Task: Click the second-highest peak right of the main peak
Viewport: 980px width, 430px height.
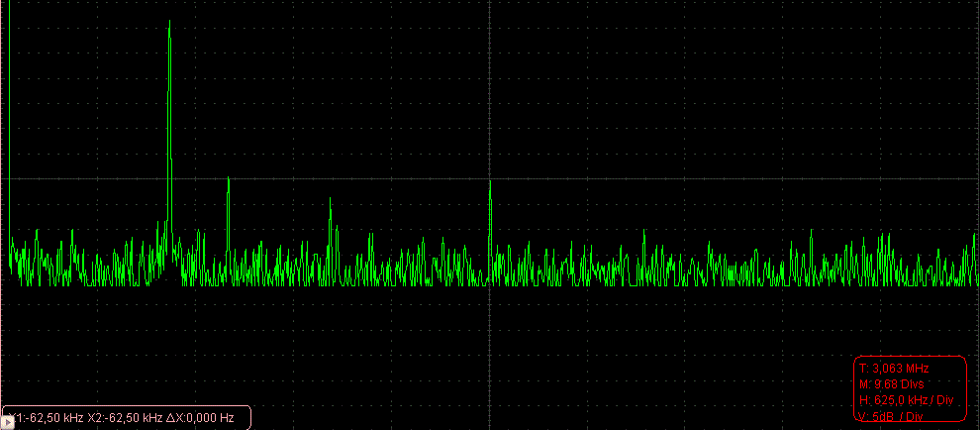Action: click(229, 179)
